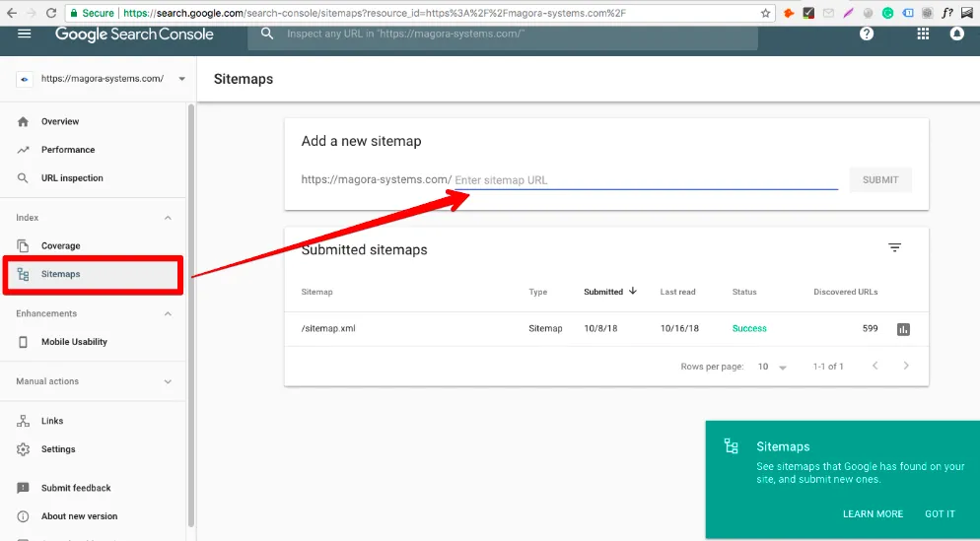The height and width of the screenshot is (541, 980).
Task: Click the orange extension icon in toolbar
Action: click(x=789, y=13)
